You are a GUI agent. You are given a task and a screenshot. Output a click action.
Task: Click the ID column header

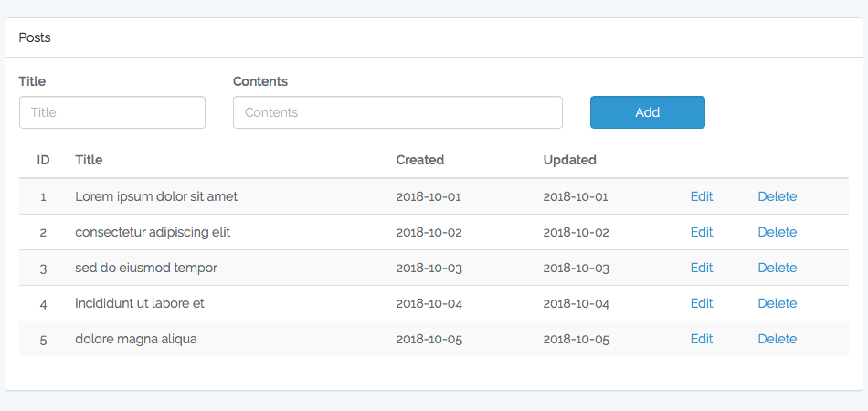[43, 160]
